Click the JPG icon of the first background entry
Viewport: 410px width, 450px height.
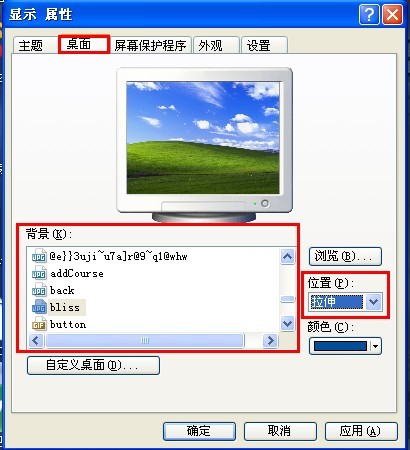[x=39, y=256]
